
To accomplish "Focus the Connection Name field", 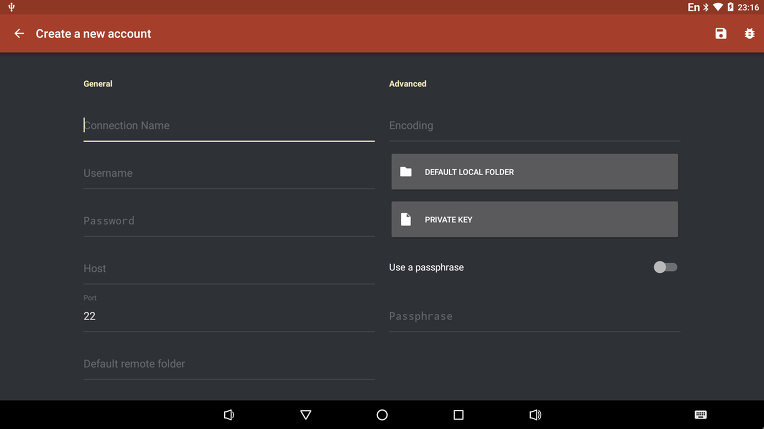I will (x=228, y=126).
